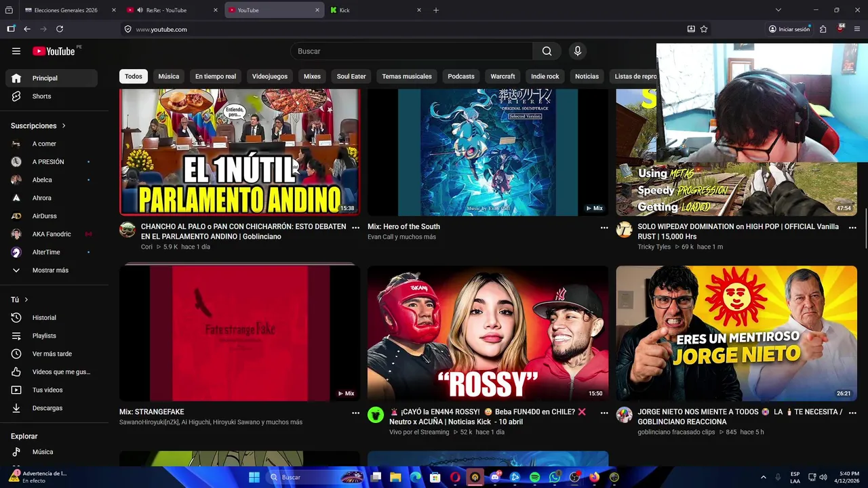Select the En tiempo real chip
This screenshot has width=868, height=488.
click(x=216, y=77)
